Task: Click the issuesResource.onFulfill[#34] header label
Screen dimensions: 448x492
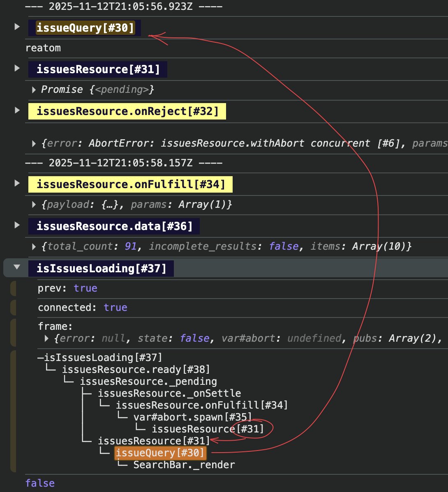Action: [131, 184]
